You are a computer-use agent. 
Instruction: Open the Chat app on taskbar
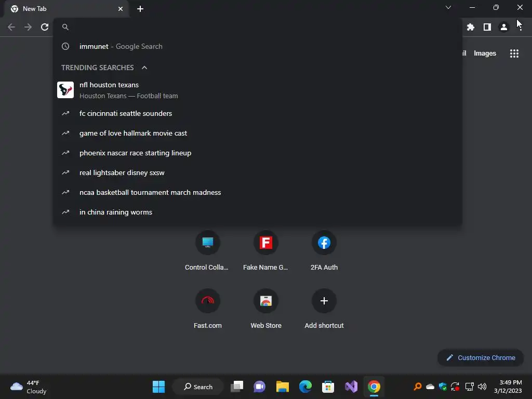[260, 387]
